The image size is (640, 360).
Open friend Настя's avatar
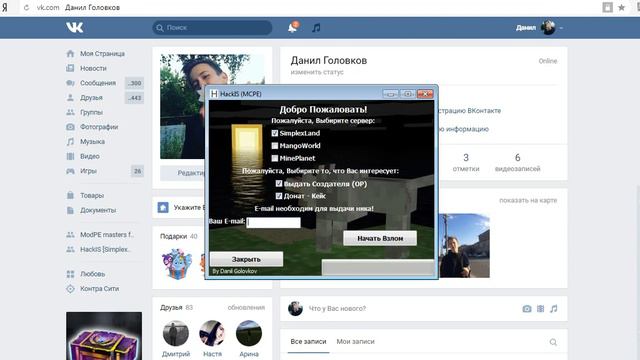tap(212, 333)
